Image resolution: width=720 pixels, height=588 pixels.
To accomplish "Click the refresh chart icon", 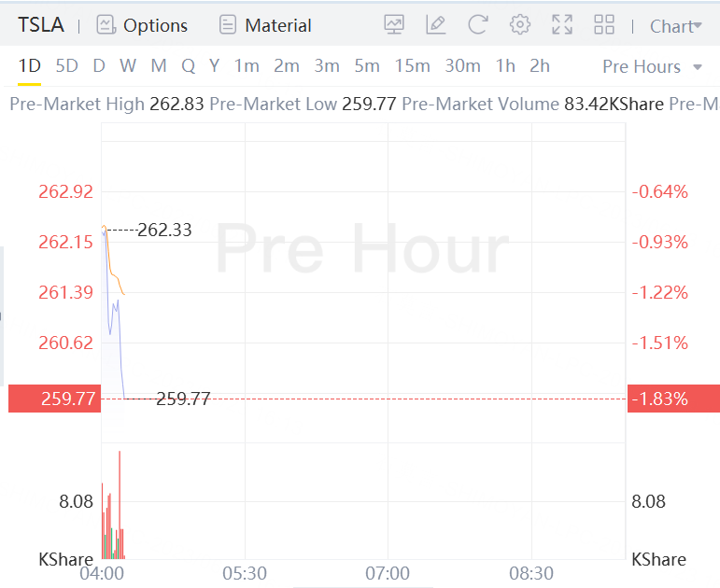I will click(x=477, y=25).
